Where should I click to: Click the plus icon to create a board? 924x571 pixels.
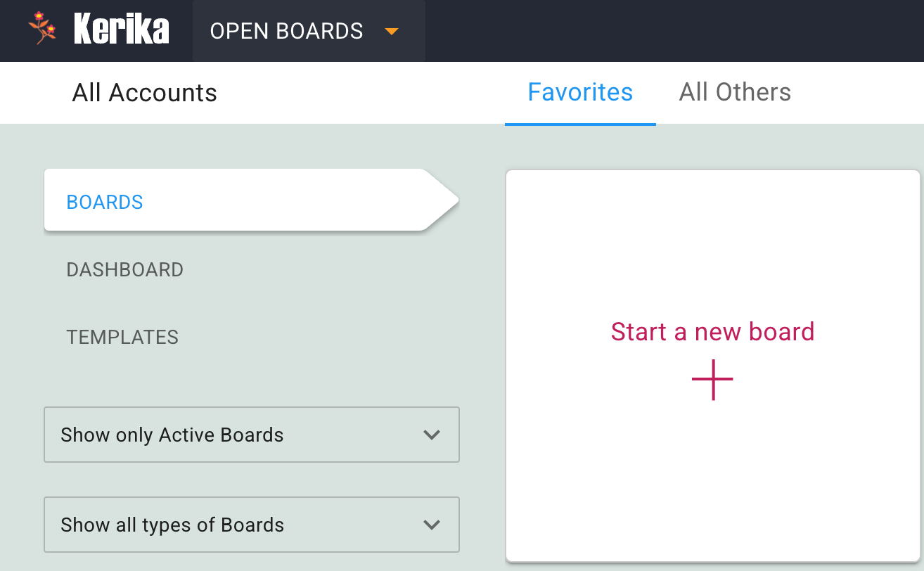[712, 380]
